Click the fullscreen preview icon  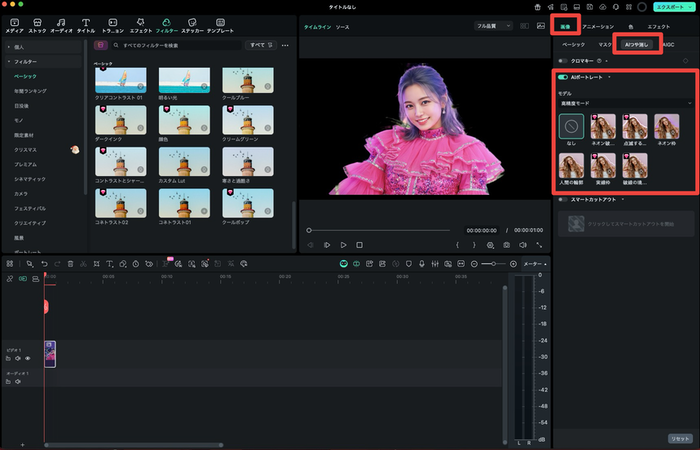click(x=540, y=244)
